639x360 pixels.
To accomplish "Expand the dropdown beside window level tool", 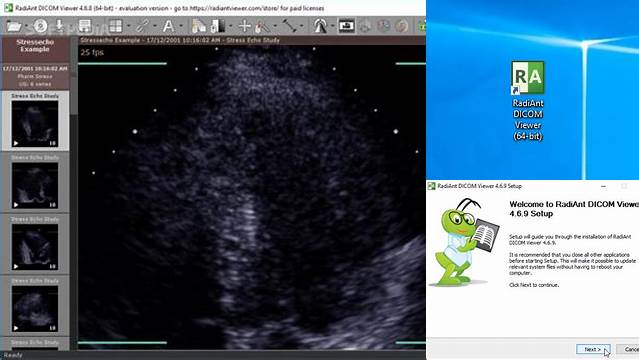I will click(231, 26).
